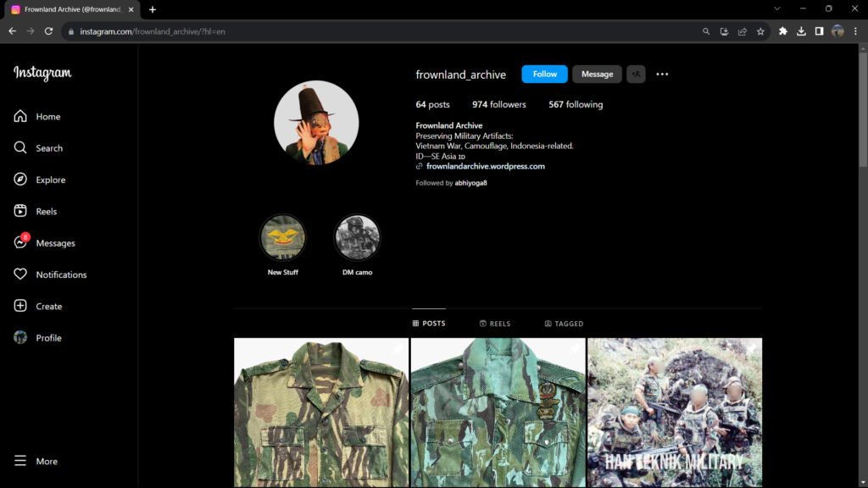This screenshot has width=868, height=488.
Task: Open Search in the sidebar
Action: (37, 148)
